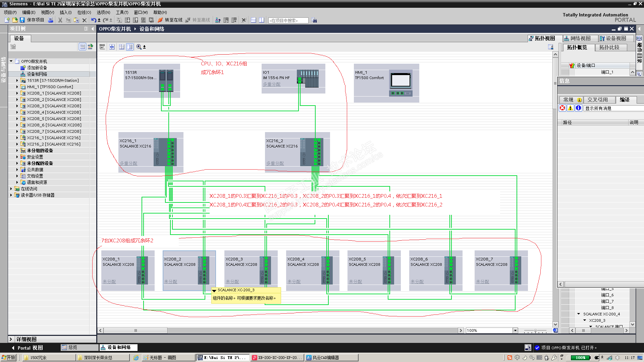Open the zoom percentage dropdown

[x=515, y=330]
